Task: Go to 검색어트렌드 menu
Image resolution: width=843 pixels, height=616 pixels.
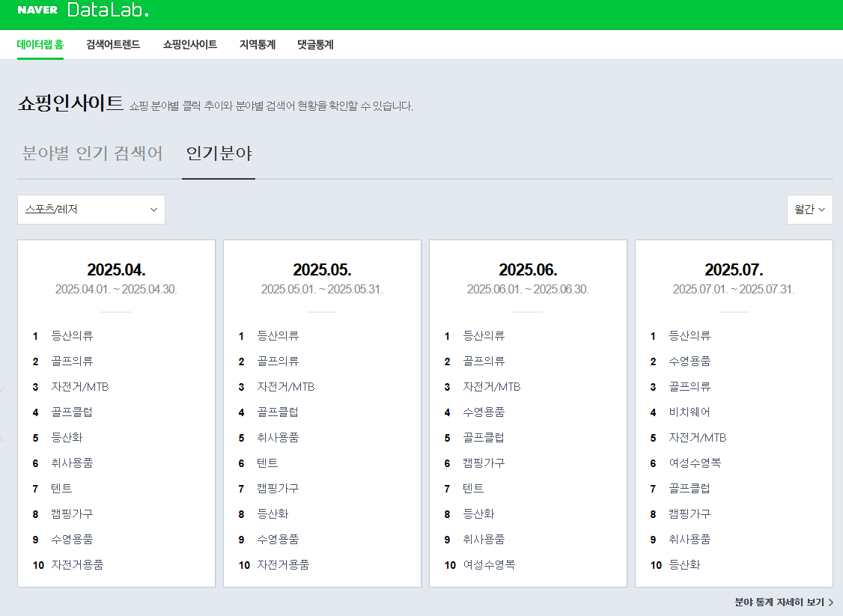Action: (113, 45)
